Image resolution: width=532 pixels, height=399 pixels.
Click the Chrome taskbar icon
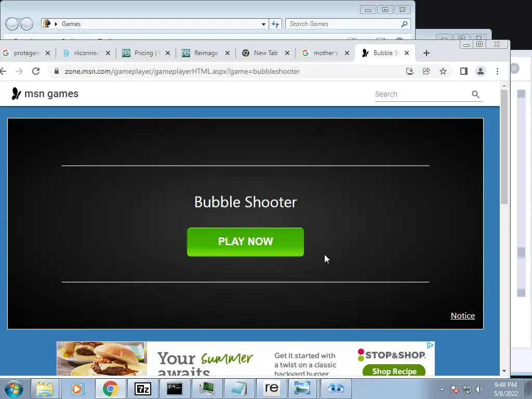click(110, 389)
